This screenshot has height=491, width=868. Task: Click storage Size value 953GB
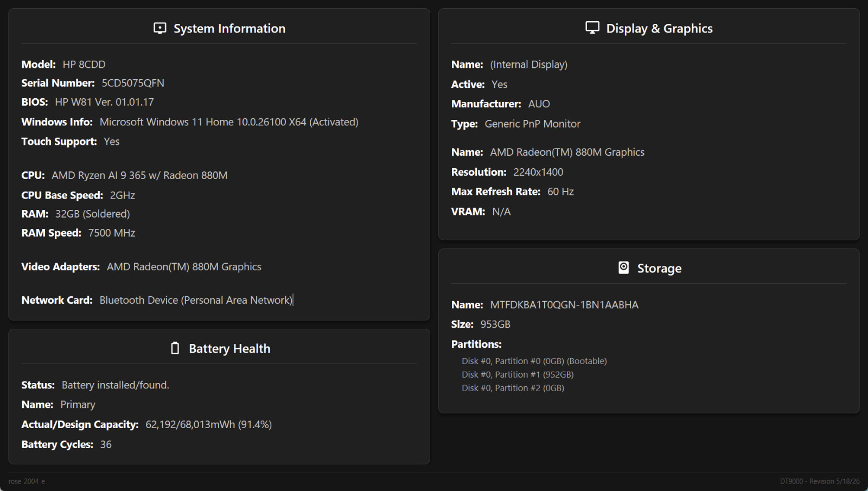coord(495,324)
